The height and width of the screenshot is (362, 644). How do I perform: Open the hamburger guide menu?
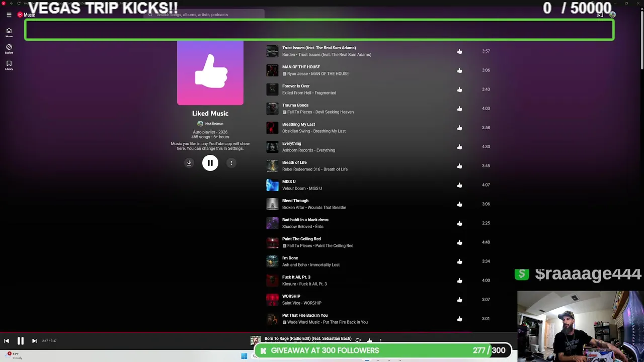point(9,15)
